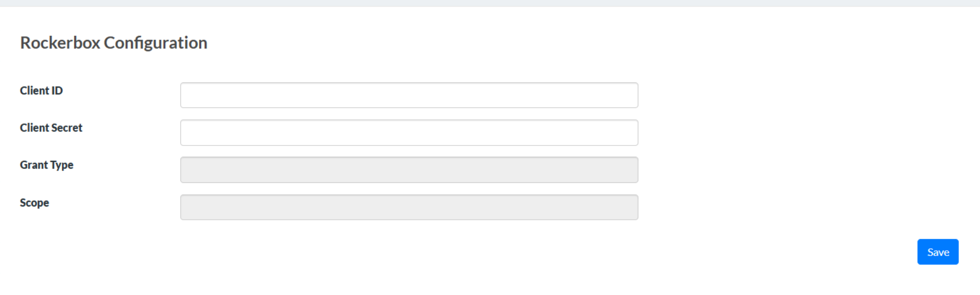Click the Client ID label
The height and width of the screenshot is (295, 980).
(41, 91)
